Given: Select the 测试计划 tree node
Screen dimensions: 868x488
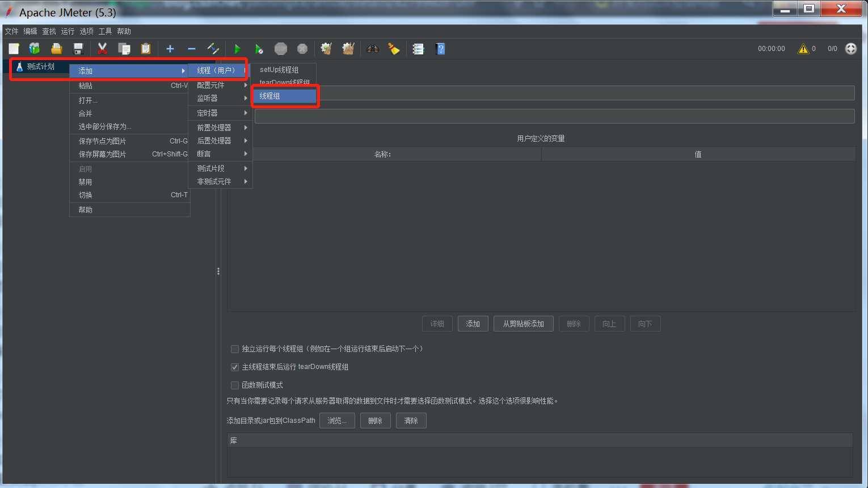Looking at the screenshot, I should (41, 66).
